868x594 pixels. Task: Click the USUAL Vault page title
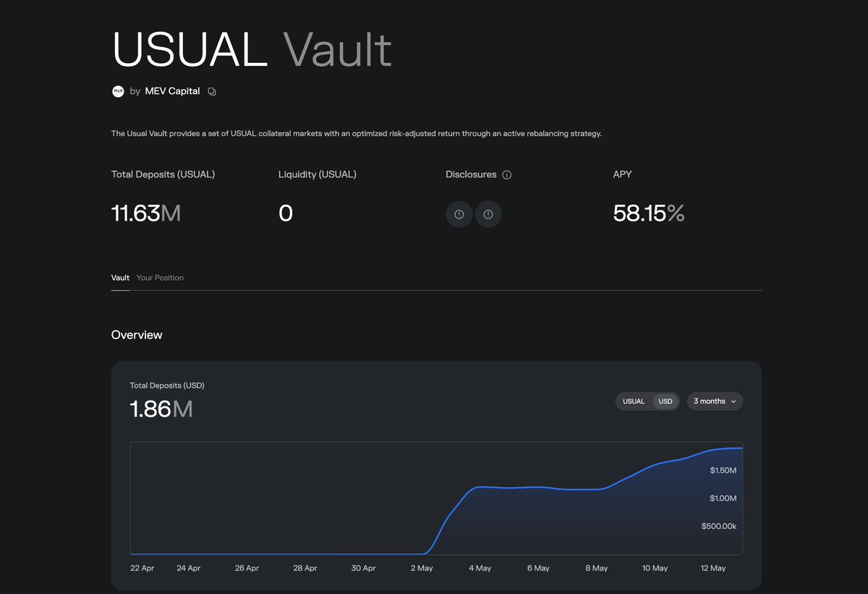point(252,49)
